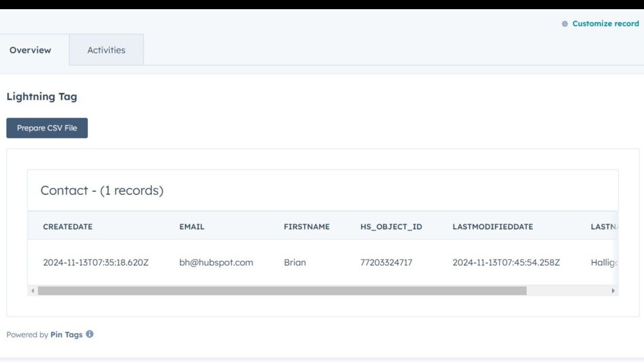Click the EMAIL column header
Screen dimensions: 644x362
coord(191,227)
